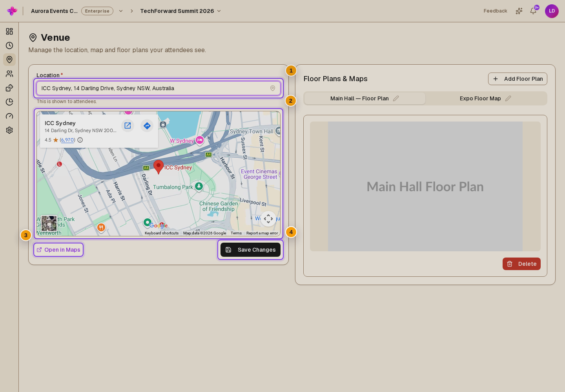The width and height of the screenshot is (565, 392).
Task: Open the settings gear icon in sidebar
Action: 9,130
